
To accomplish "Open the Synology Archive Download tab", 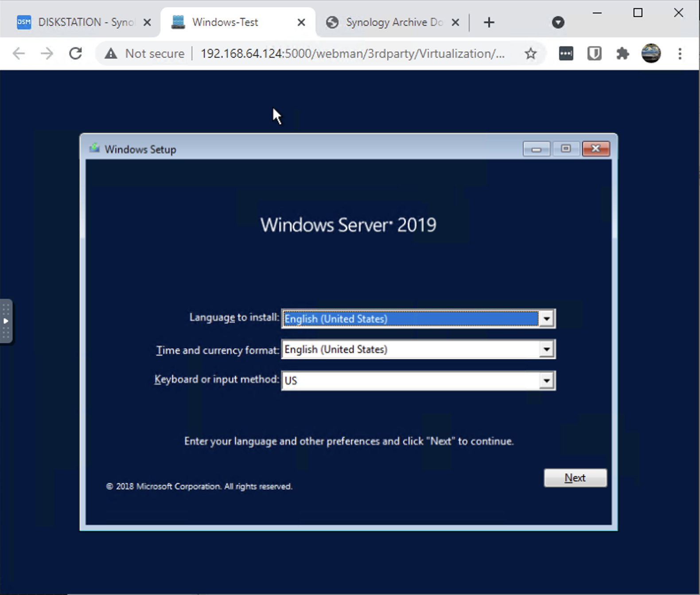I will pos(393,22).
